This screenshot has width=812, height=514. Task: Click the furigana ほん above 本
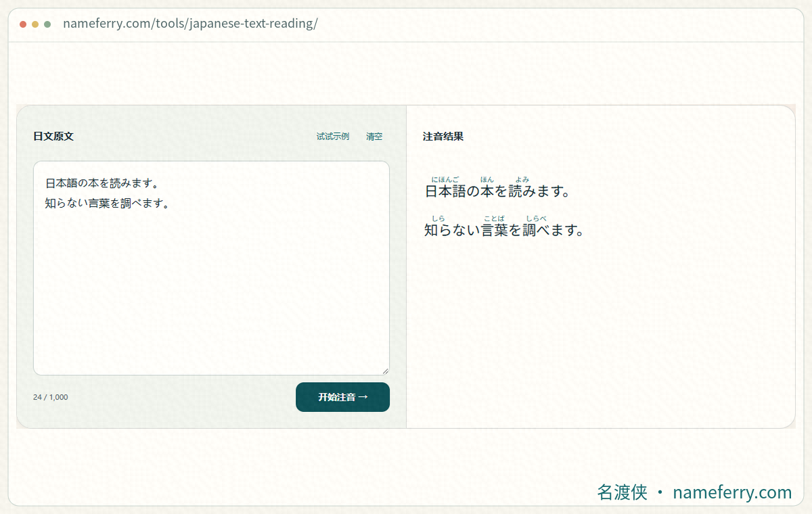click(x=487, y=179)
